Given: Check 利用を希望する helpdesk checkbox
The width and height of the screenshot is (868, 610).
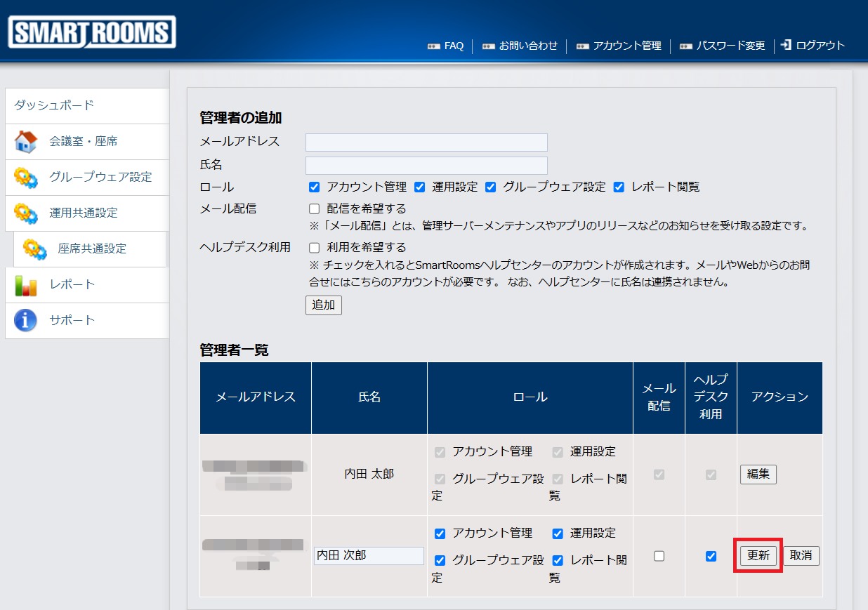Looking at the screenshot, I should point(315,248).
